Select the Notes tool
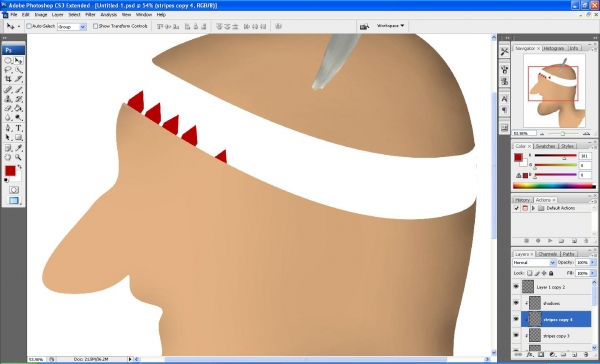The width and height of the screenshot is (600, 364). click(8, 148)
